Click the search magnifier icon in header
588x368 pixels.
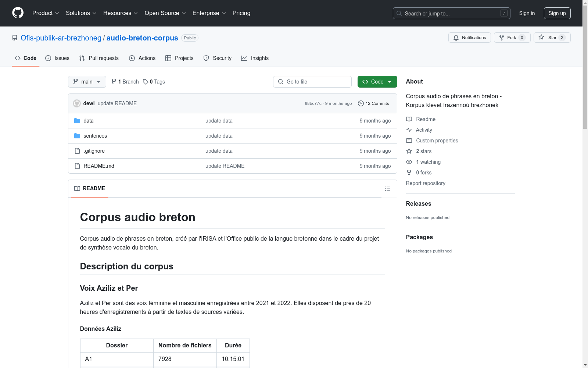399,13
